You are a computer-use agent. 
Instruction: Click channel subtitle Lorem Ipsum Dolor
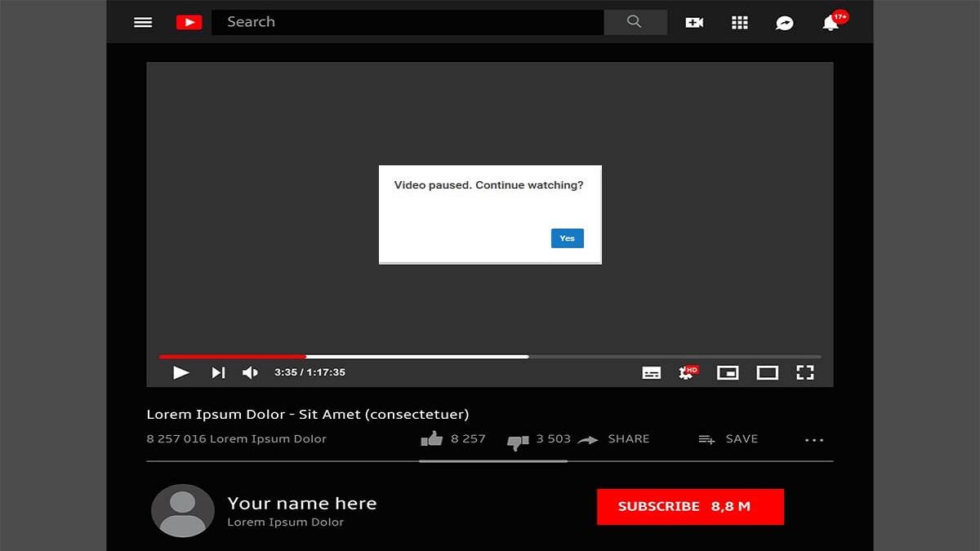pyautogui.click(x=286, y=522)
